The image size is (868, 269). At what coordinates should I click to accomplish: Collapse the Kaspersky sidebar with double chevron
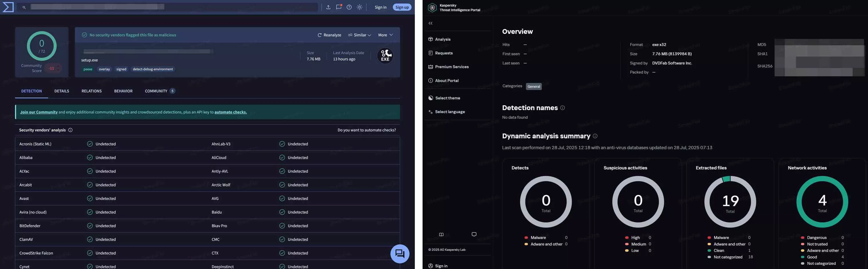430,23
